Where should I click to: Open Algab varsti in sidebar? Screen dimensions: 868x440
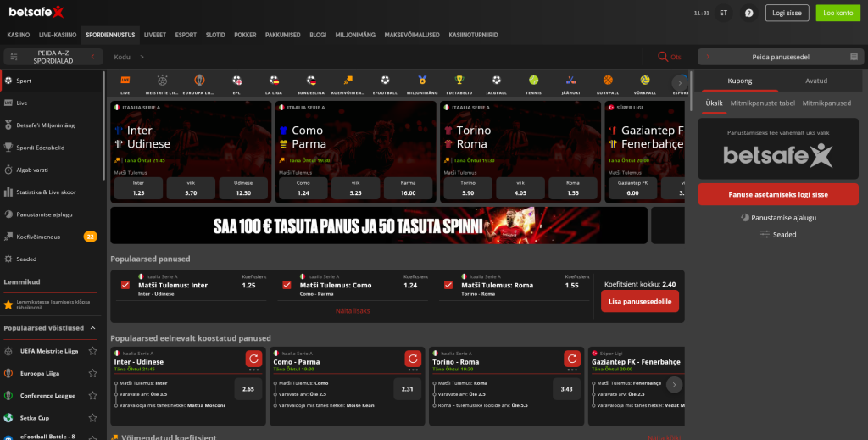pyautogui.click(x=32, y=170)
